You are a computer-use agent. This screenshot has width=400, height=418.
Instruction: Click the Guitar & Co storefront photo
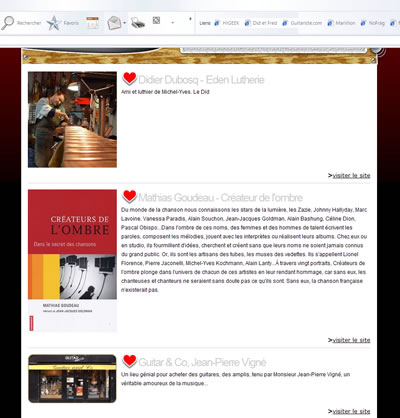(72, 379)
